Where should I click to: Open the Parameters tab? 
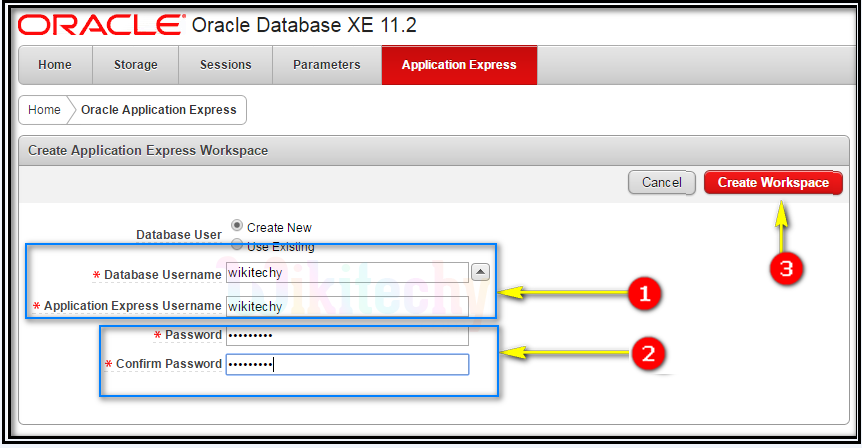(326, 65)
